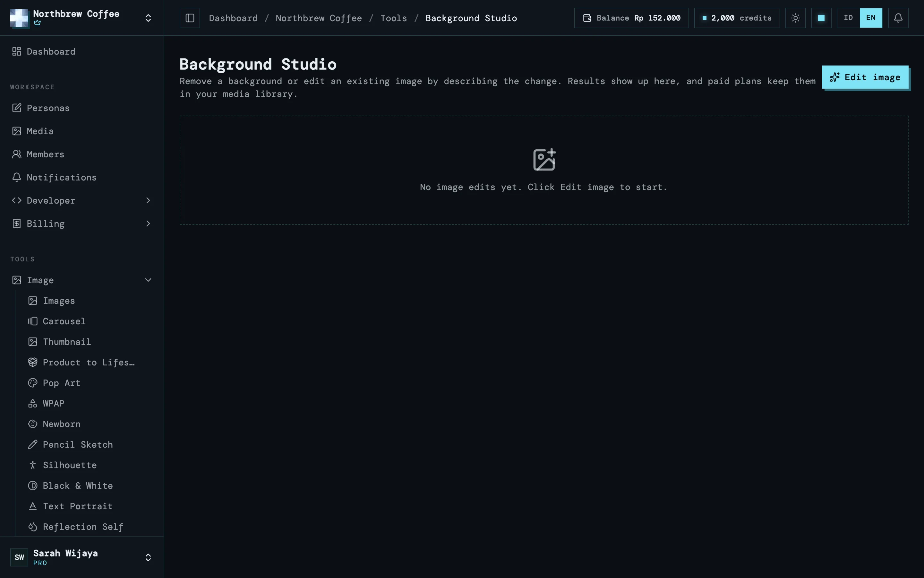Screen dimensions: 924x578
Task: Open Notifications in the sidebar
Action: pos(82,177)
